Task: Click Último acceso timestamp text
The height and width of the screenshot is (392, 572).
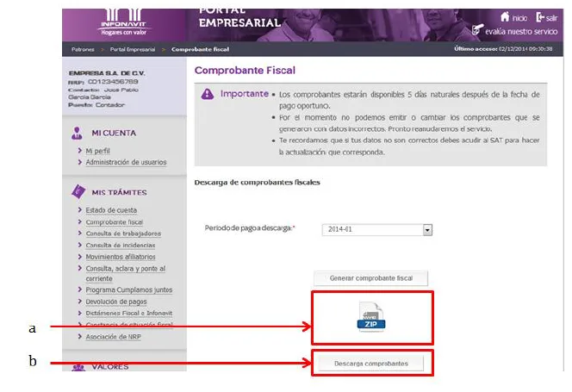Action: (x=503, y=48)
